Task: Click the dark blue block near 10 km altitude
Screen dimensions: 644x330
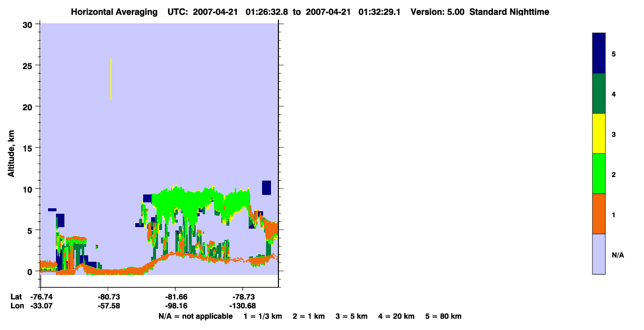Action: (267, 188)
